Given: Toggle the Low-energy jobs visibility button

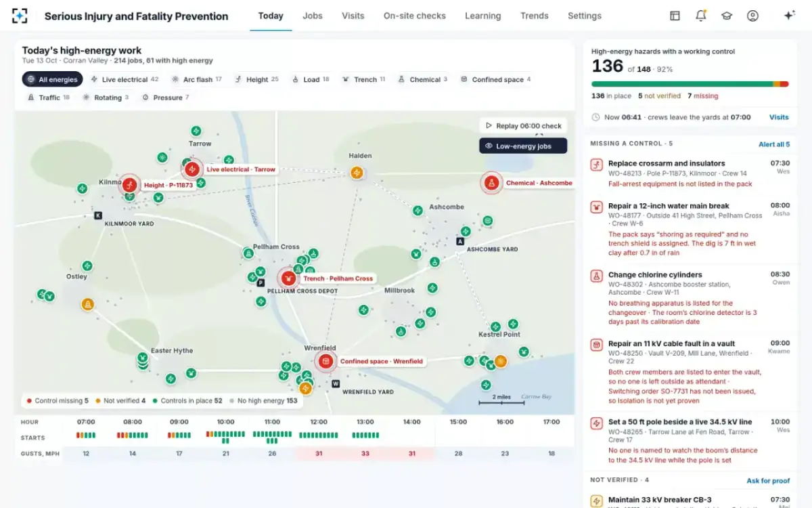Looking at the screenshot, I should click(523, 146).
